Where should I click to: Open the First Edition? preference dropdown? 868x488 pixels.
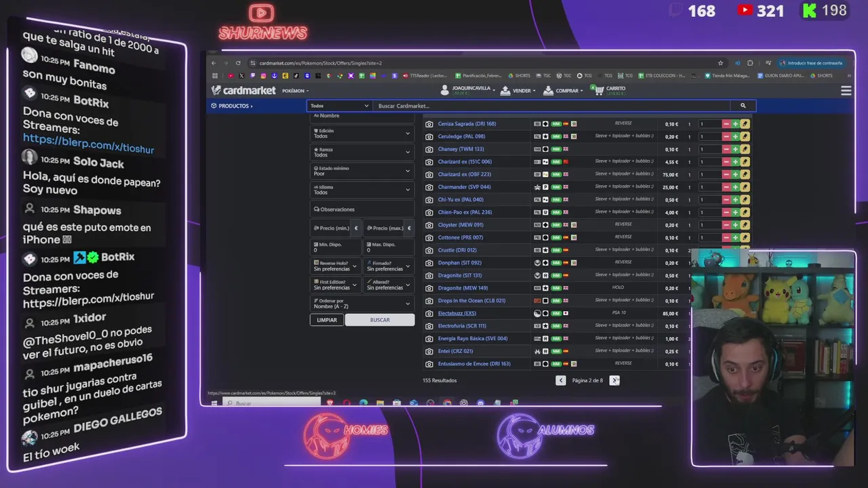(336, 285)
